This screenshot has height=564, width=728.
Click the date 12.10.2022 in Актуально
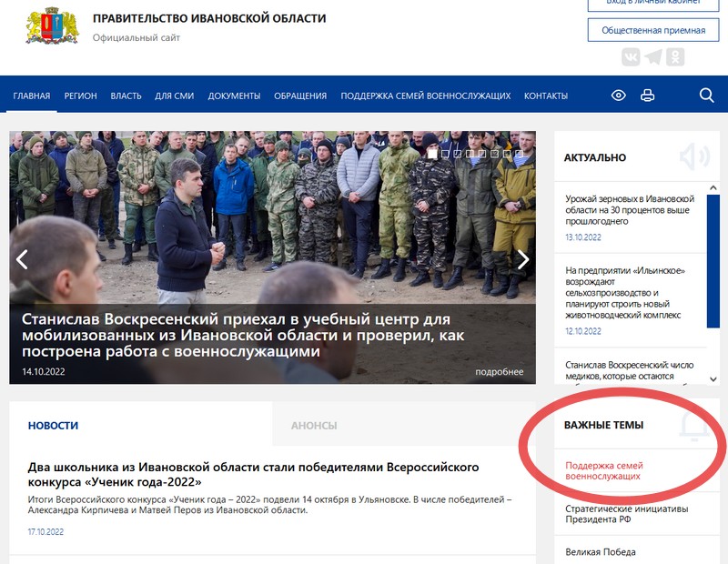(x=583, y=331)
